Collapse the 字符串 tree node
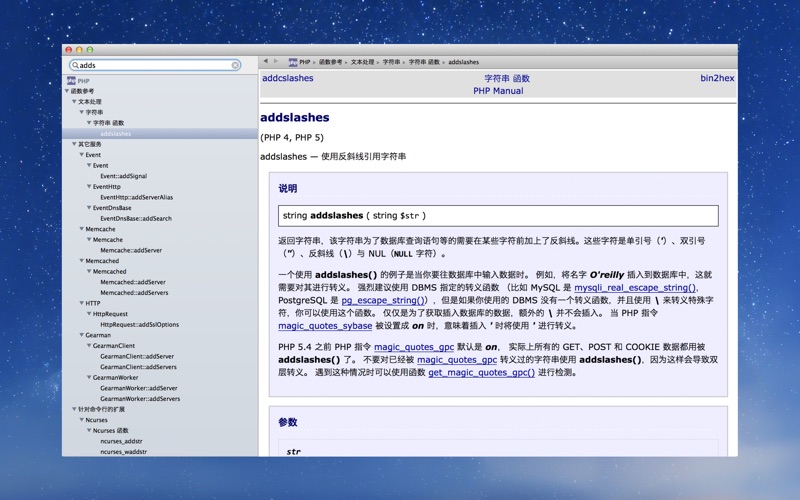The height and width of the screenshot is (500, 800). [82, 112]
